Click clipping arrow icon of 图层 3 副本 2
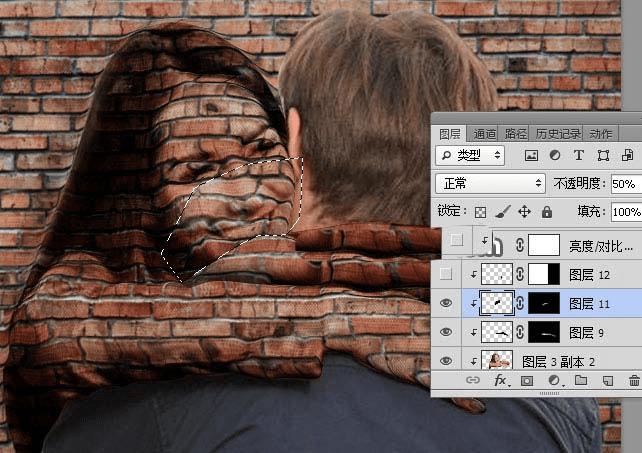Image resolution: width=642 pixels, height=453 pixels. [x=473, y=361]
